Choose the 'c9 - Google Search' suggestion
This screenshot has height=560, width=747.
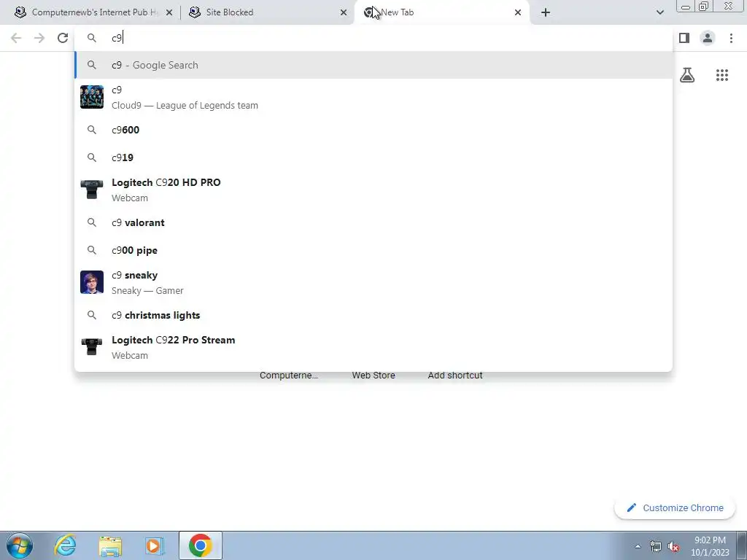(x=373, y=65)
